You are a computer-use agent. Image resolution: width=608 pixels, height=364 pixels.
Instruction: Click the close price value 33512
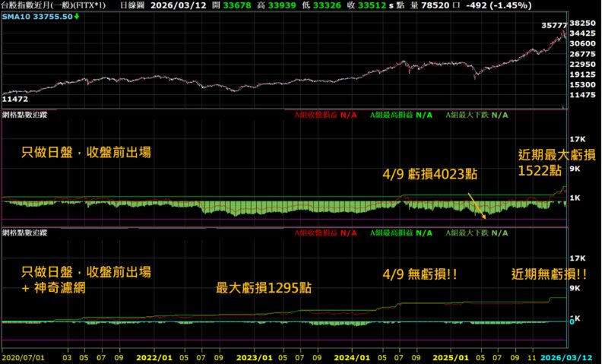(x=372, y=5)
